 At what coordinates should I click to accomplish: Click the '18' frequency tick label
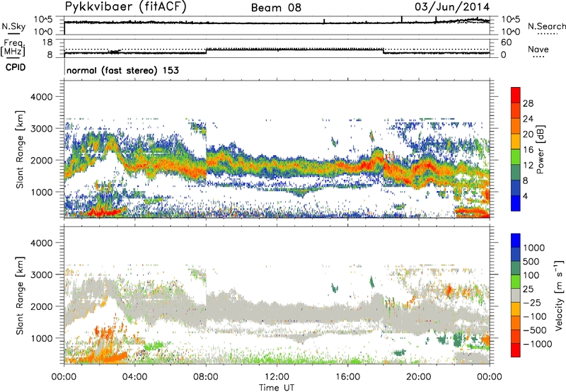pos(47,42)
